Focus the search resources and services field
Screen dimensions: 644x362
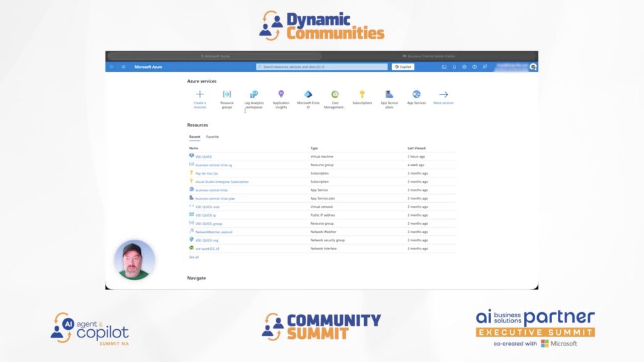[321, 67]
